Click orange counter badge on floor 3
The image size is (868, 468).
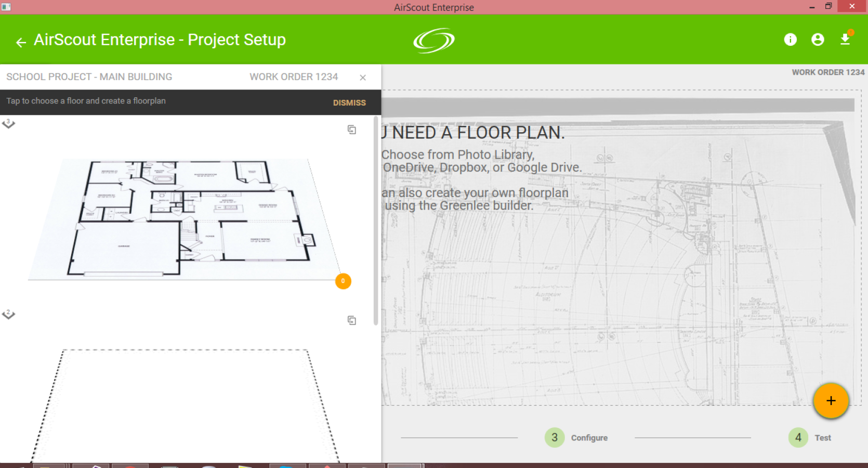click(343, 281)
